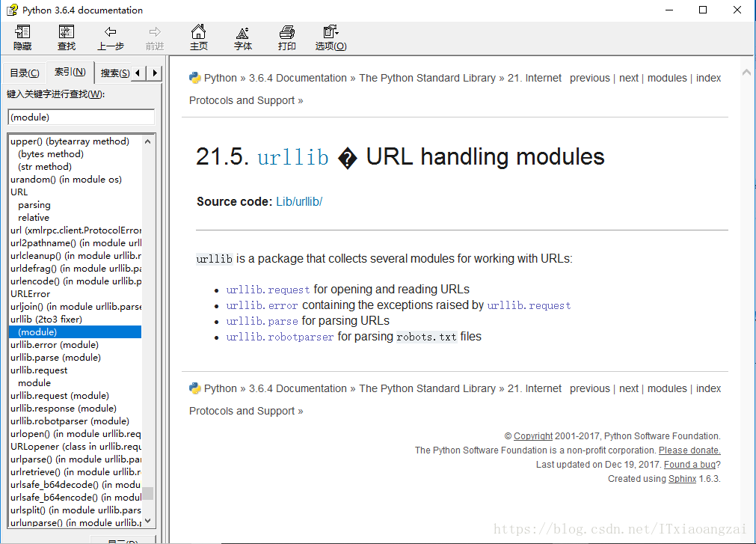Select 'urandom() (in module os)' index entry
This screenshot has width=756, height=544.
66,180
